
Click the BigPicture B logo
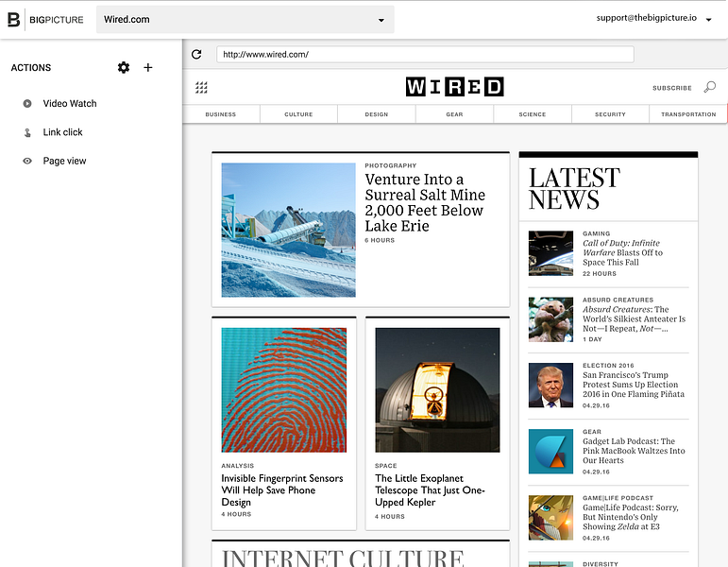point(14,20)
